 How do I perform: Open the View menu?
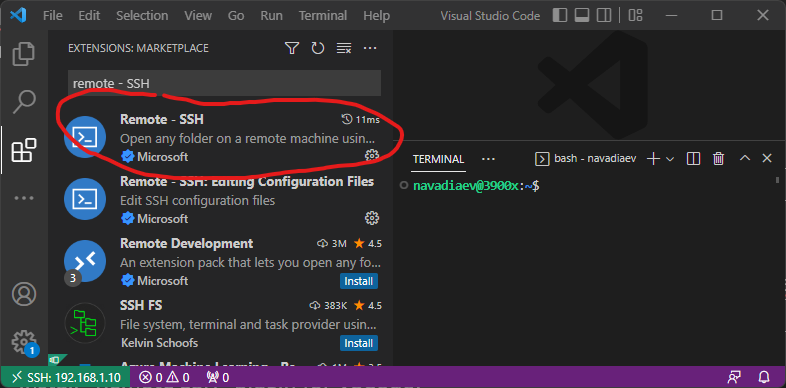[x=198, y=16]
